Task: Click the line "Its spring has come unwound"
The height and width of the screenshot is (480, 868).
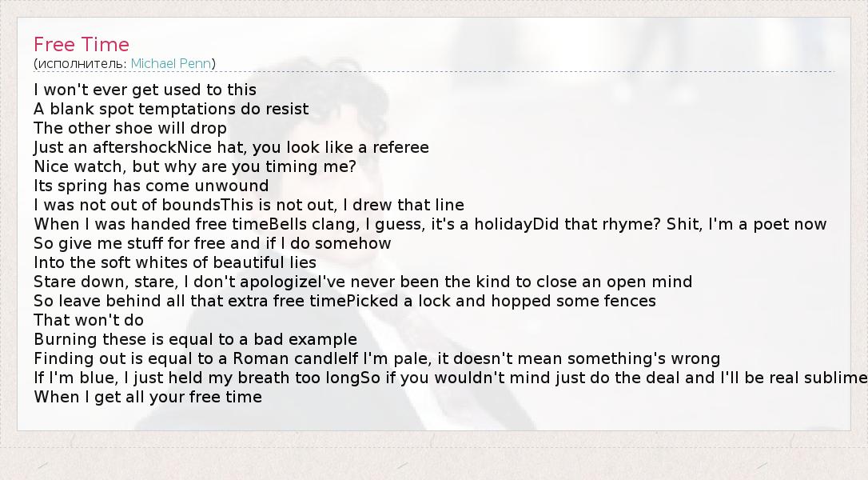Action: point(151,186)
